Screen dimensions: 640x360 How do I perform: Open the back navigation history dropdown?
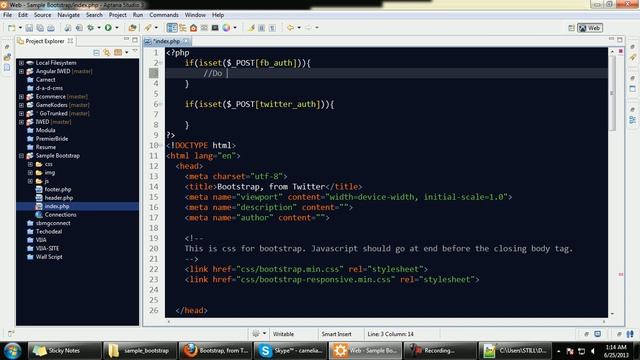coord(299,28)
